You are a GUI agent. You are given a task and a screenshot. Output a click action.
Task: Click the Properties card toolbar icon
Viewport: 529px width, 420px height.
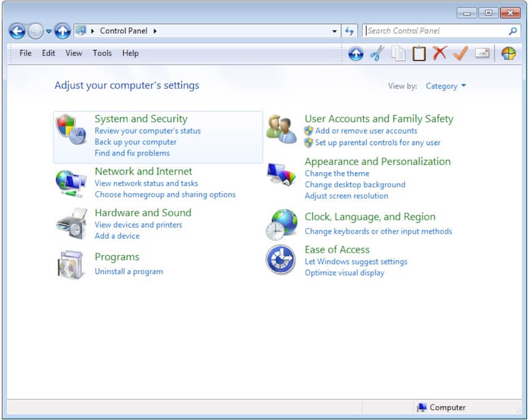point(482,53)
